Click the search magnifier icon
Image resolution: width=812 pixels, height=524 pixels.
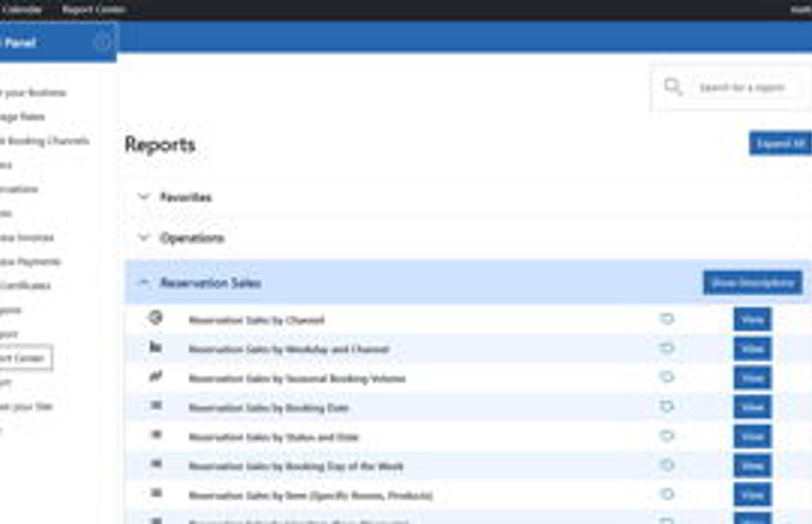point(673,86)
